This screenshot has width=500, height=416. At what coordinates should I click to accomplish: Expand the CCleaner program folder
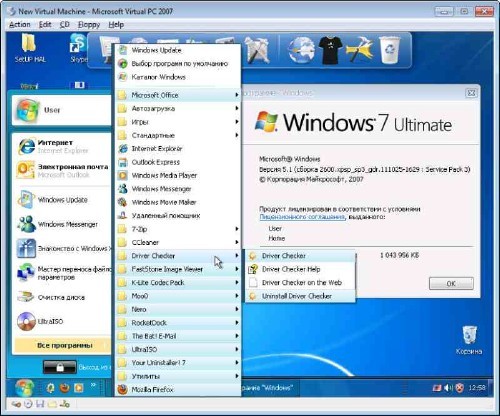coord(178,242)
